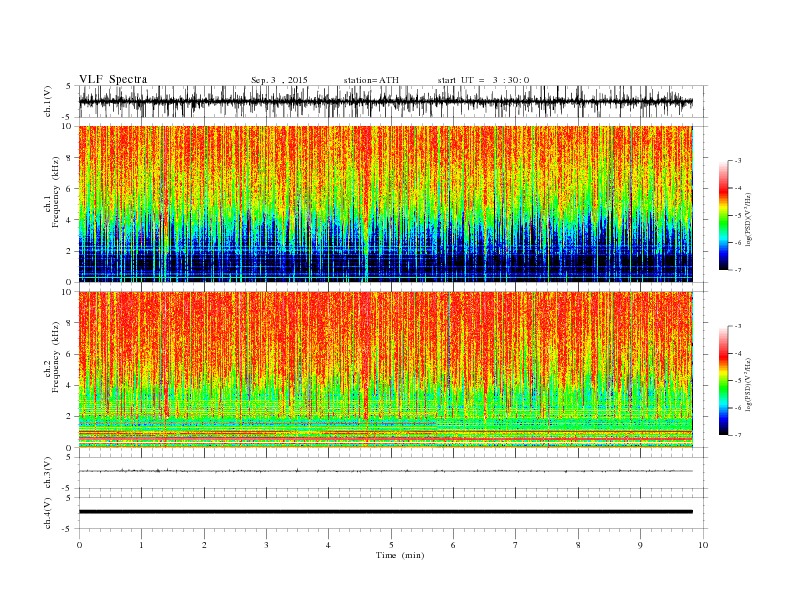The width and height of the screenshot is (792, 612).
Task: Click the 'ch.4(V)' axis label
Action: (48, 513)
